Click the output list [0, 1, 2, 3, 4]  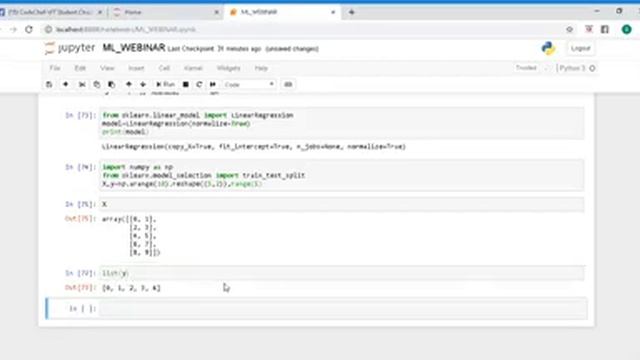pos(131,288)
